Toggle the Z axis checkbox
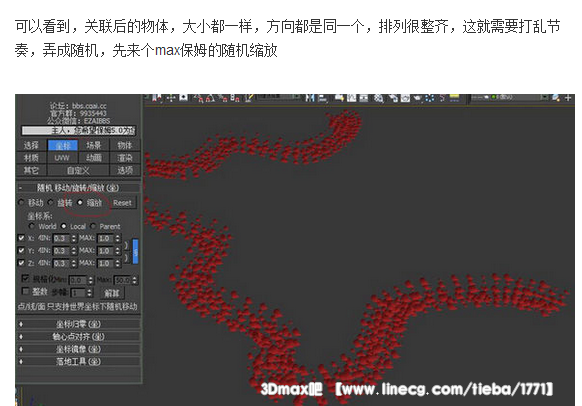Screen dimensions: 582x406 click(21, 263)
